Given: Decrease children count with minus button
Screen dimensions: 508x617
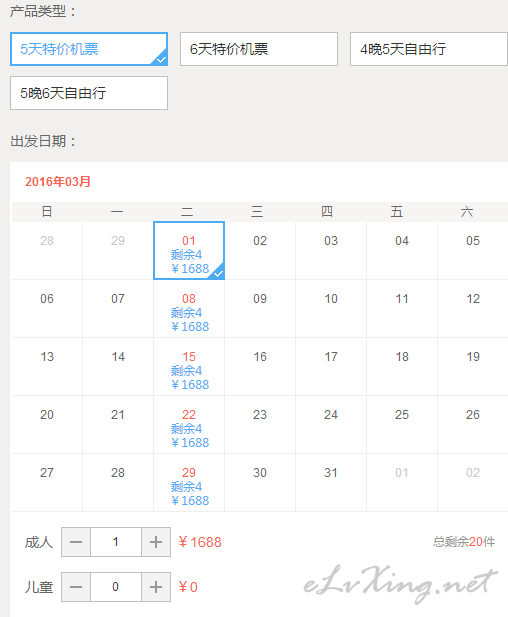Looking at the screenshot, I should (x=76, y=587).
